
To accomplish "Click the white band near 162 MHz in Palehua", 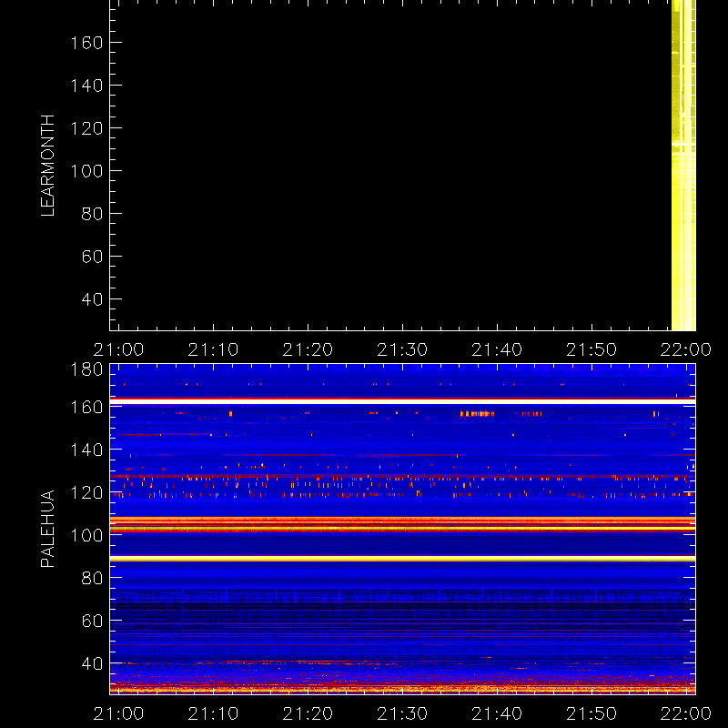I will pos(402,401).
